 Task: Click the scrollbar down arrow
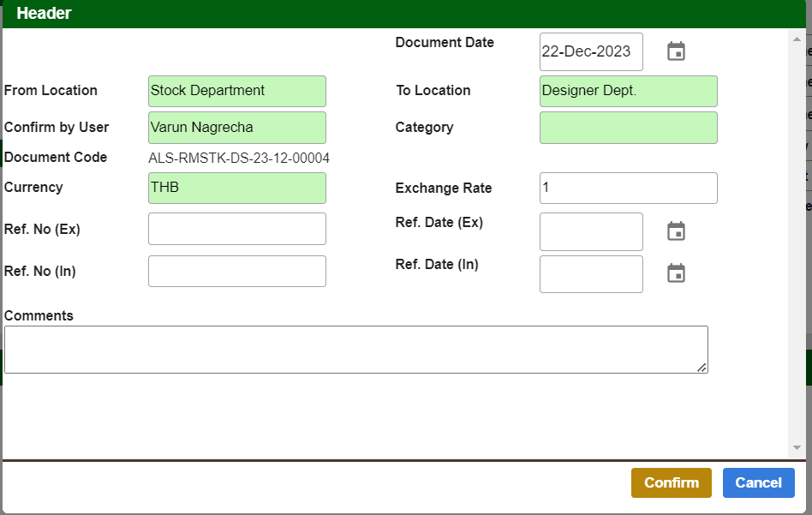point(797,447)
